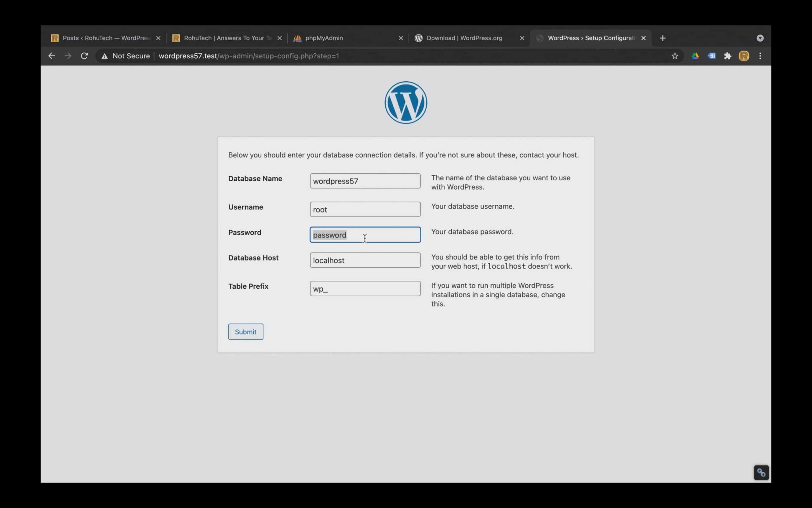Screen dimensions: 812x508
Task: Submit the database connection form
Action: click(246, 332)
